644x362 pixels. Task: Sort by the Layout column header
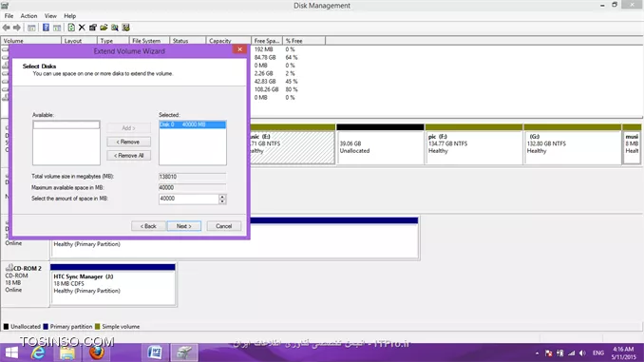(79, 41)
